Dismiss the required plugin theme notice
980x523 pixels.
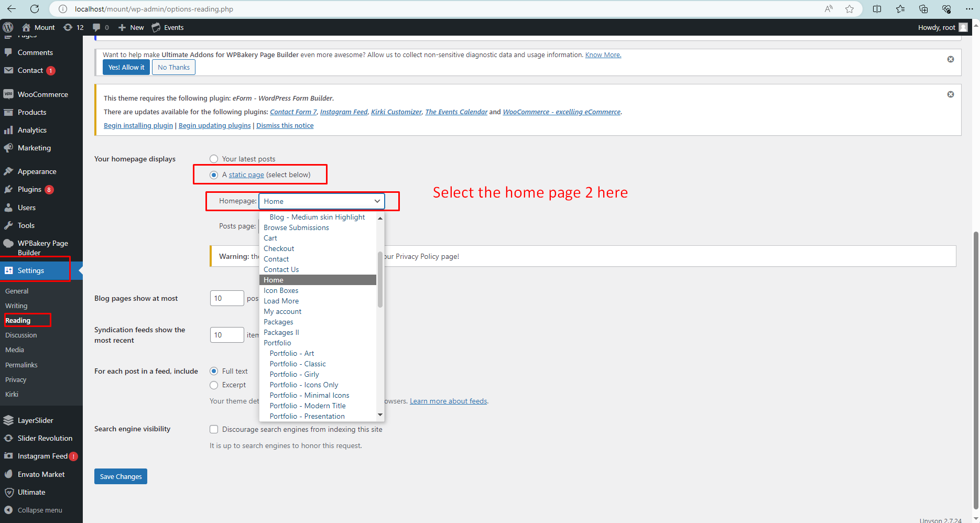click(x=951, y=94)
